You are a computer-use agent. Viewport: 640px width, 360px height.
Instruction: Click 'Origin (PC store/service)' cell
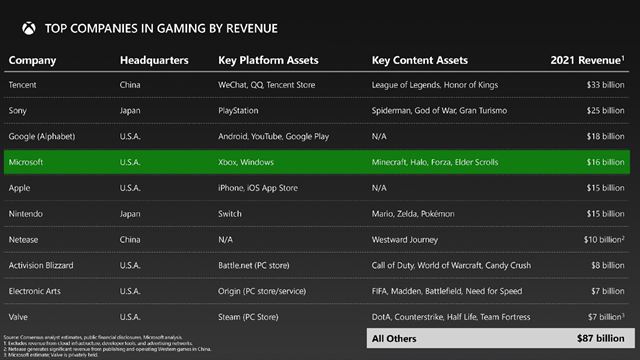262,291
